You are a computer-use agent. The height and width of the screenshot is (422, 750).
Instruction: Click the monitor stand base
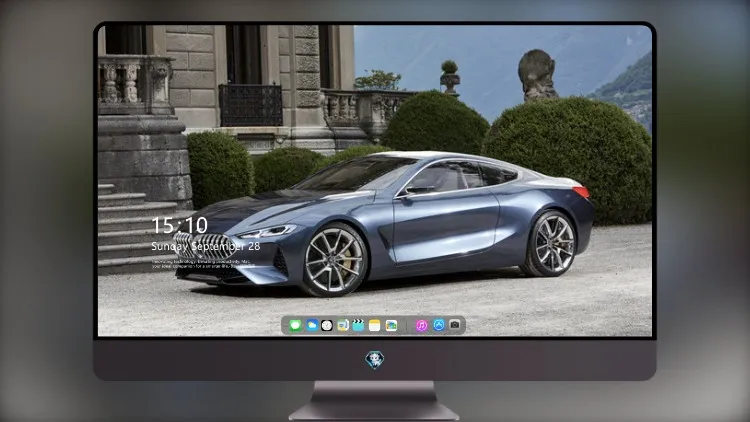374,401
